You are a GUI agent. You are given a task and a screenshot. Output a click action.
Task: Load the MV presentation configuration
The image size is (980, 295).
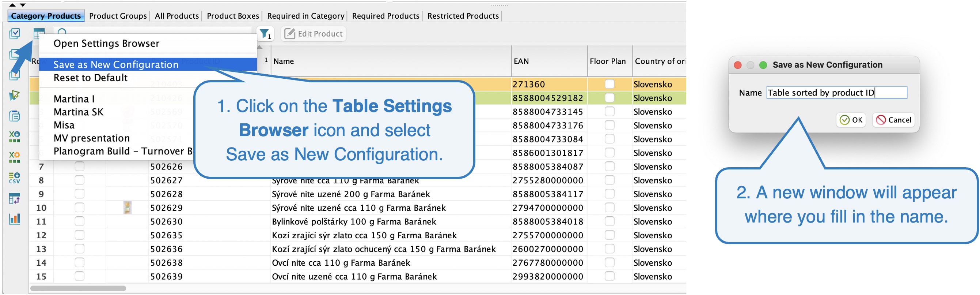(92, 138)
